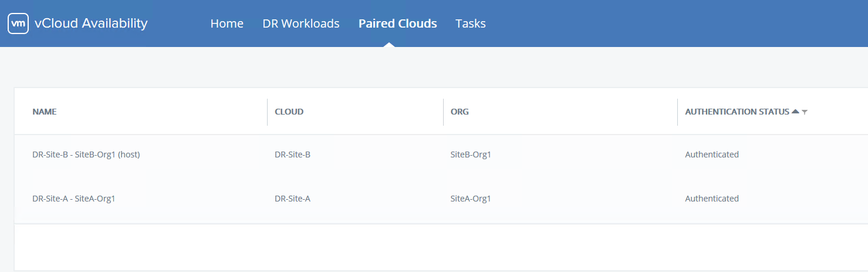Image resolution: width=868 pixels, height=272 pixels.
Task: Click the SiteA-Org1 org cell
Action: pyautogui.click(x=470, y=199)
